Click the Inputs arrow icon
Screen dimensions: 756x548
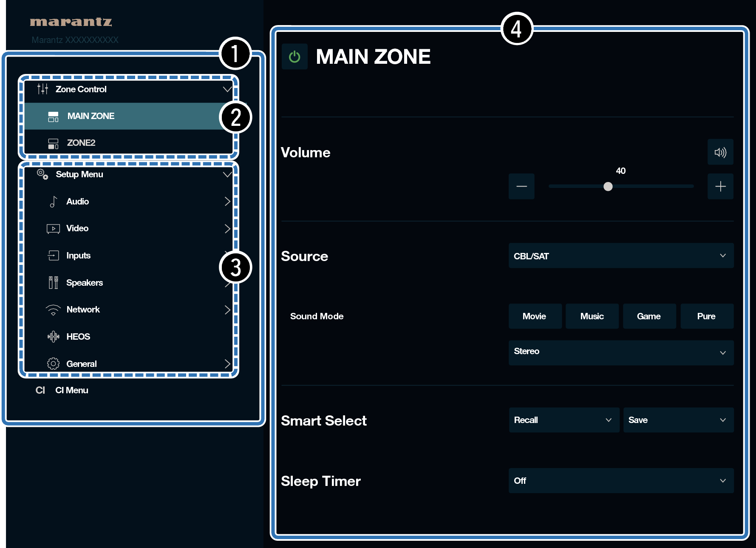pyautogui.click(x=53, y=256)
